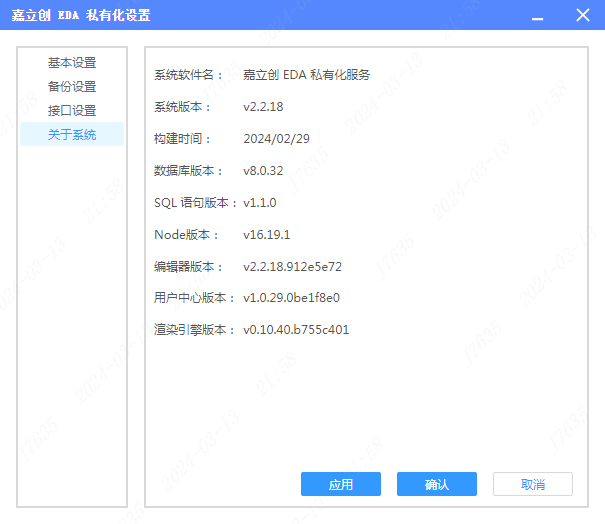Click the user center version v1.0.29.0be1f8e0
Image resolution: width=605 pixels, height=524 pixels.
(x=291, y=298)
